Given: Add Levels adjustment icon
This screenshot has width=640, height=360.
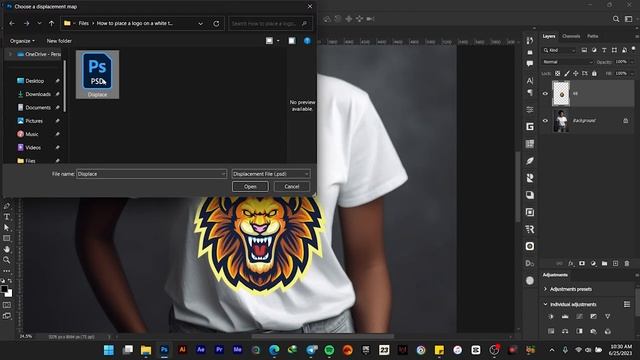Looking at the screenshot, I should pyautogui.click(x=565, y=316).
